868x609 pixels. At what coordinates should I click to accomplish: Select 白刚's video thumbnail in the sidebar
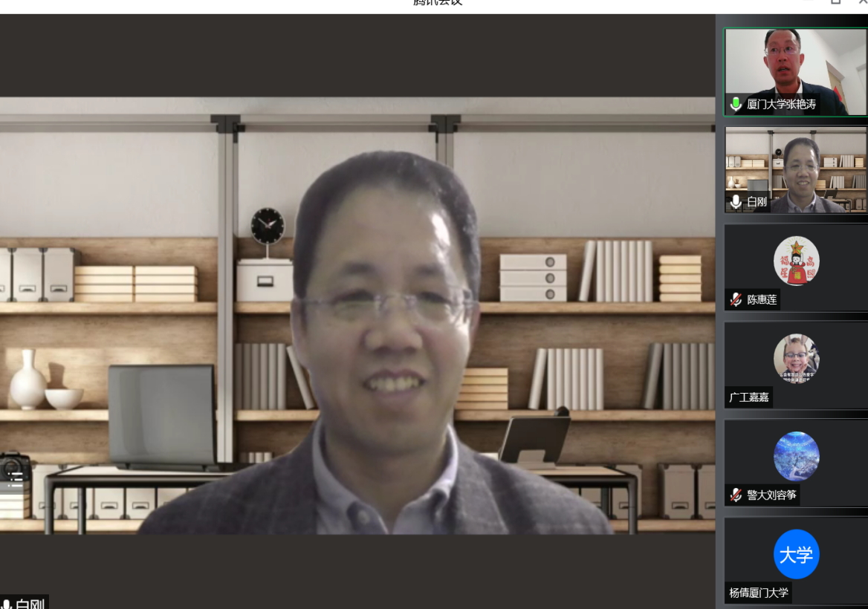(796, 165)
